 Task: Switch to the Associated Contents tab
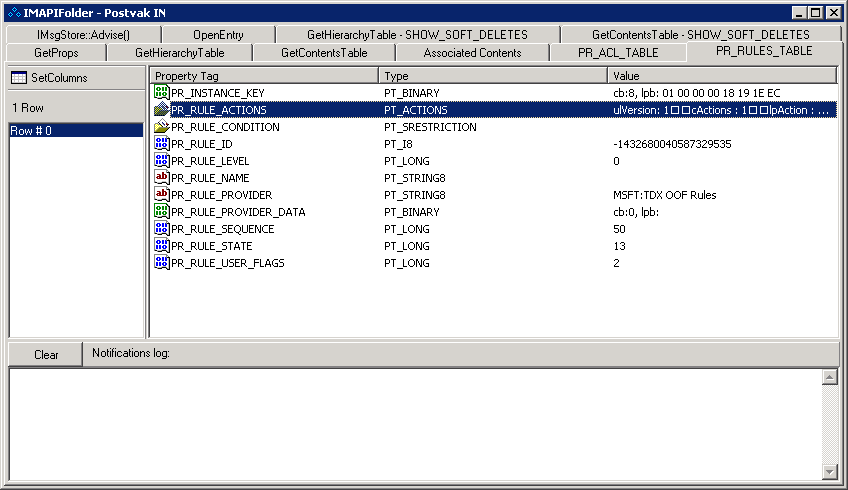click(472, 53)
